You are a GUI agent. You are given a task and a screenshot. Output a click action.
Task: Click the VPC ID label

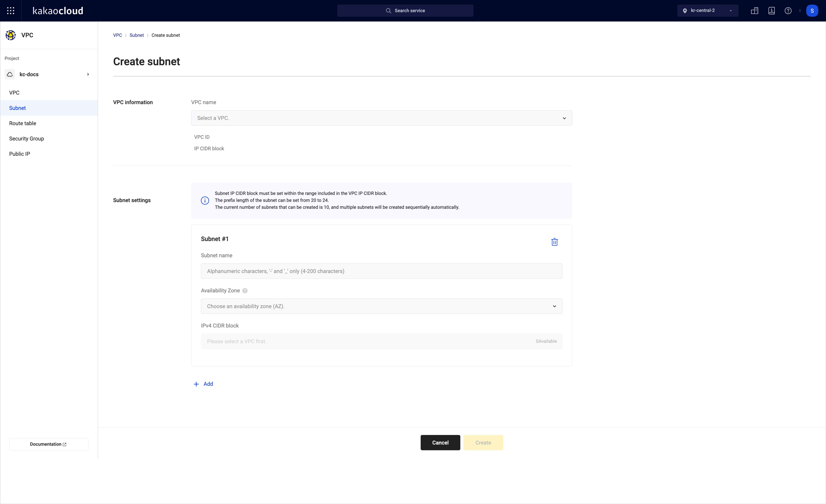tap(202, 137)
